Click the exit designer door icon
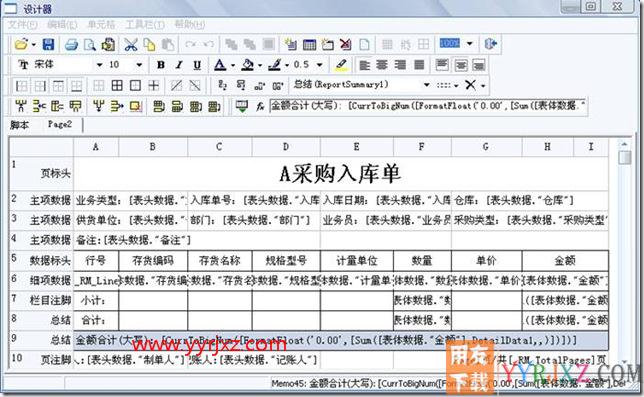The width and height of the screenshot is (644, 397). 490,44
